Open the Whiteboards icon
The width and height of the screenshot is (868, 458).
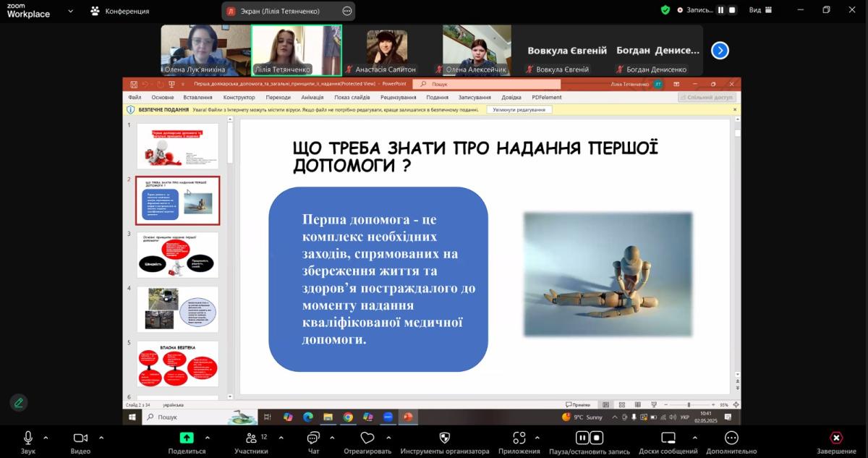point(668,438)
